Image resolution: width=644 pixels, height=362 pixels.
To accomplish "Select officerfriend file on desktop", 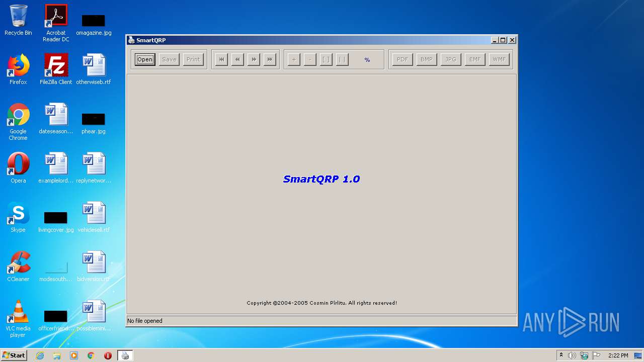I will tap(56, 320).
